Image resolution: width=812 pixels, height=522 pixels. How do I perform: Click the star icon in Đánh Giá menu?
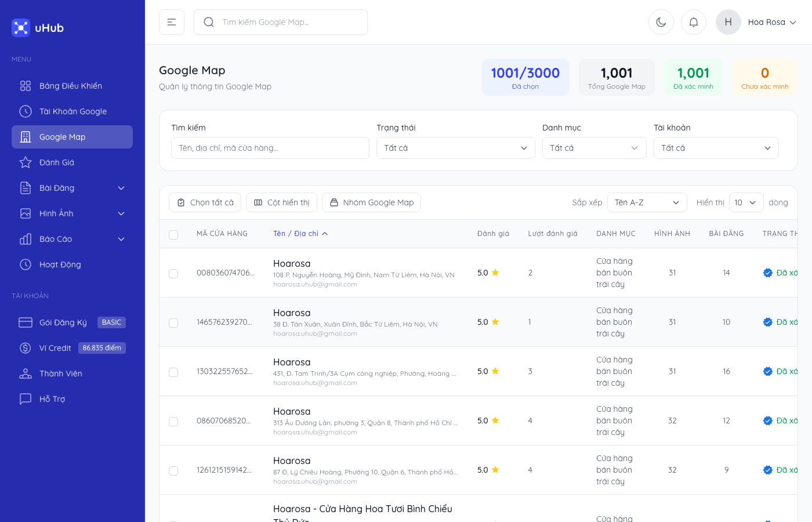[26, 162]
